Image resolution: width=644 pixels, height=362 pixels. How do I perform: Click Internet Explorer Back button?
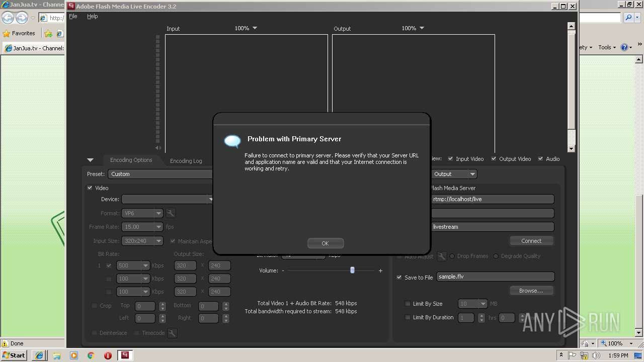point(8,18)
